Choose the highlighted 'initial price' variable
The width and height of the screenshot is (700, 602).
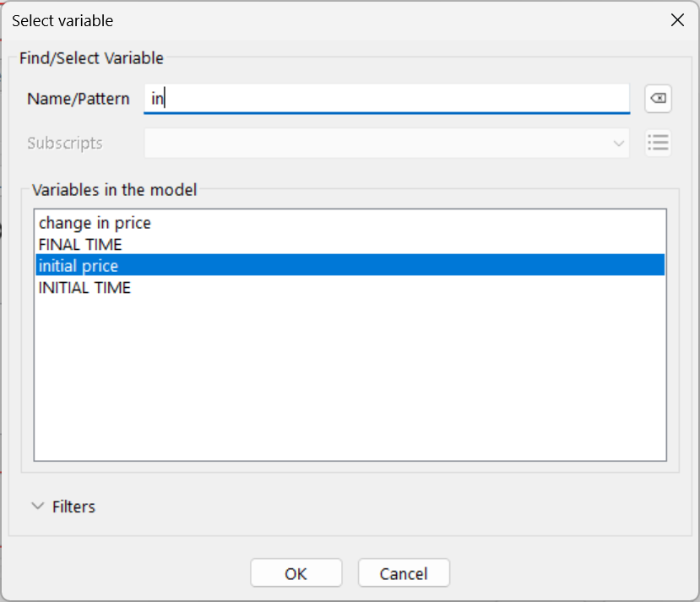pyautogui.click(x=79, y=266)
